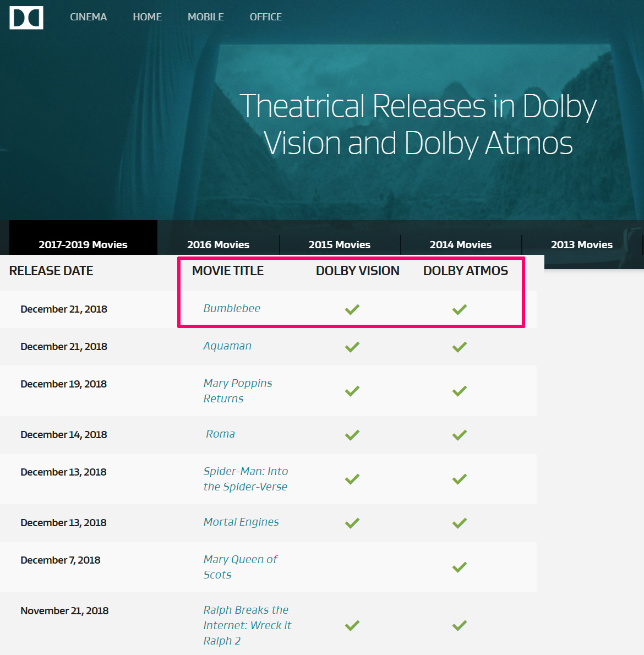Viewport: 644px width, 655px height.
Task: Click Aquaman's Dolby Atmos checkmark
Action: (460, 347)
